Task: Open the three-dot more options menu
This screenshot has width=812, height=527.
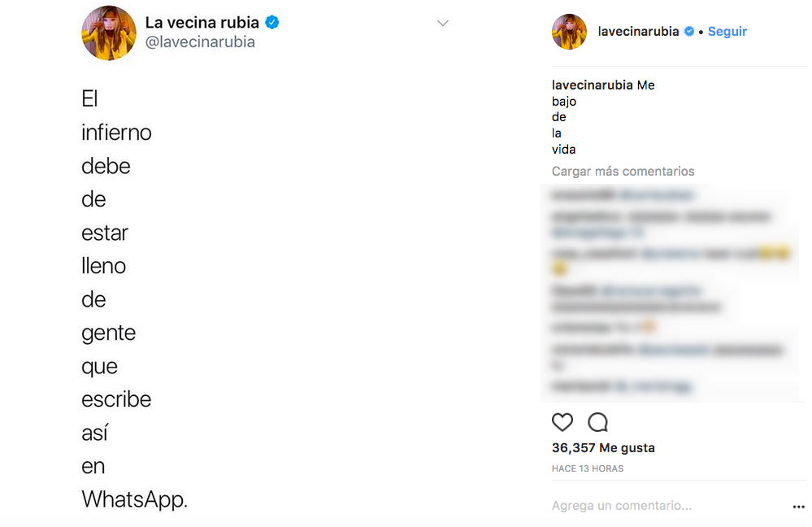Action: (798, 507)
